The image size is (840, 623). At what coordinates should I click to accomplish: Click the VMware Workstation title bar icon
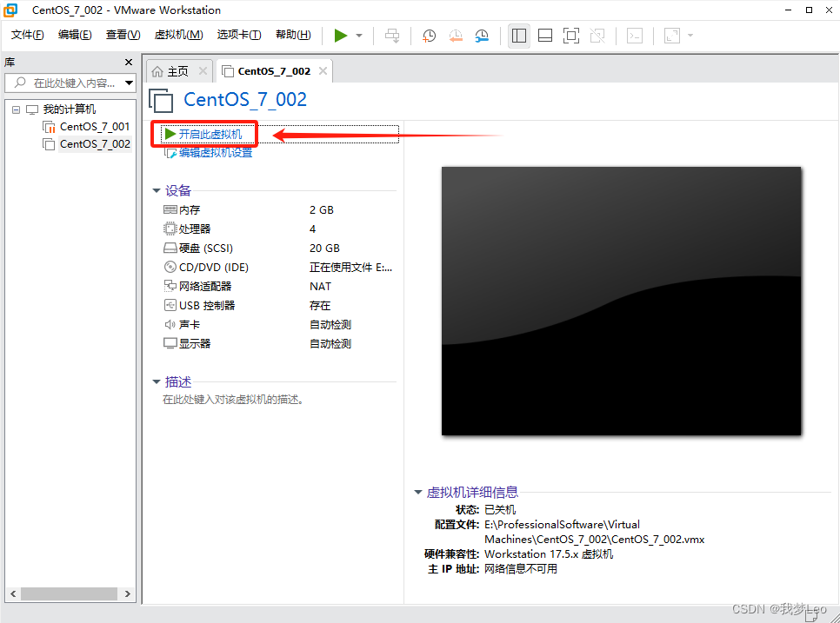coord(10,10)
